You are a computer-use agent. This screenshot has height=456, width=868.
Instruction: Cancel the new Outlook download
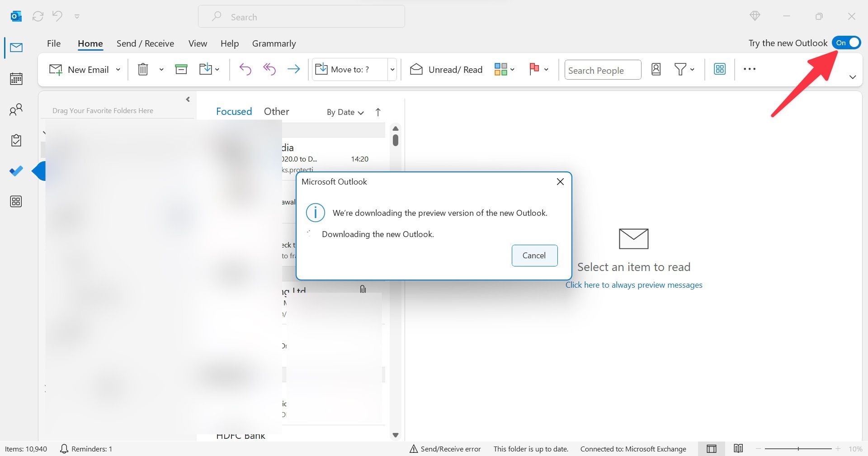pyautogui.click(x=534, y=256)
